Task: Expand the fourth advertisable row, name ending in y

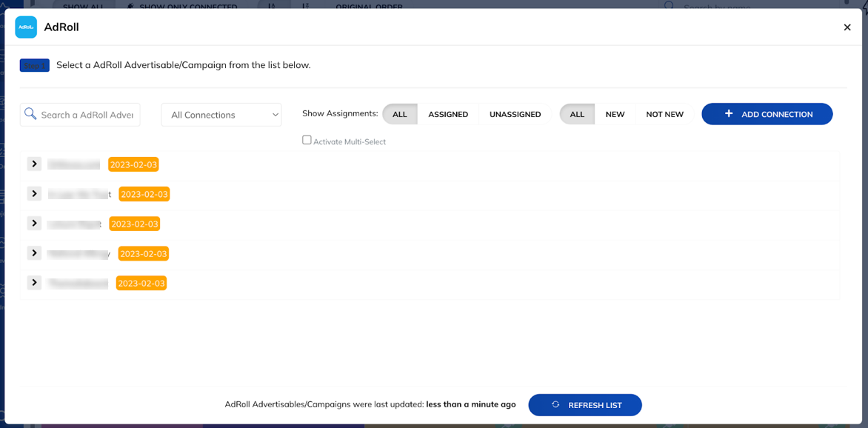Action: coord(34,253)
